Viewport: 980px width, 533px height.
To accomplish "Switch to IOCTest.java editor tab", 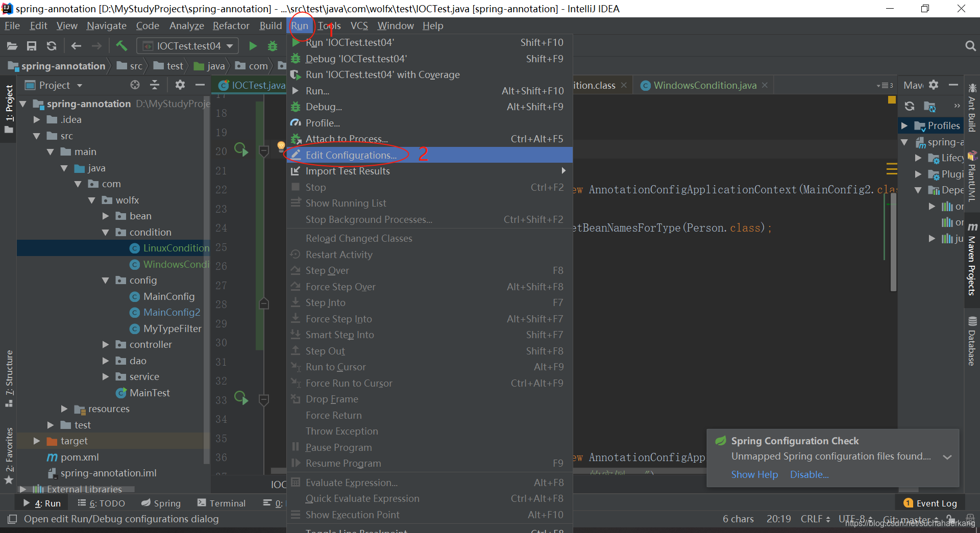I will click(252, 85).
